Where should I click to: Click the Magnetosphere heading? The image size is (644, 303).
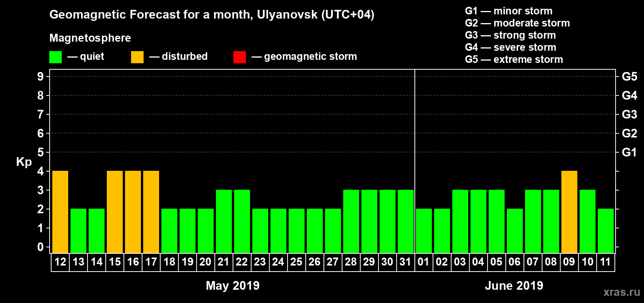(x=90, y=38)
